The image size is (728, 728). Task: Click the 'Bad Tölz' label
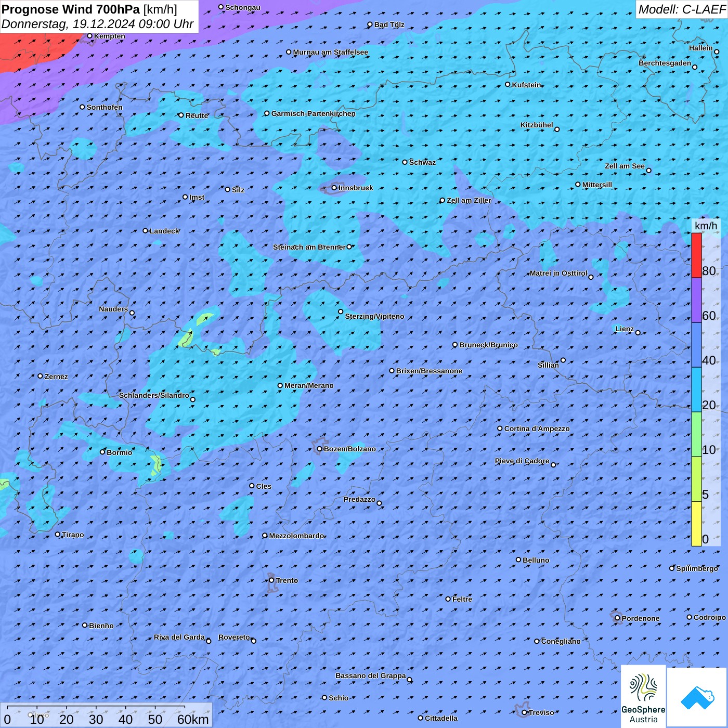point(389,24)
